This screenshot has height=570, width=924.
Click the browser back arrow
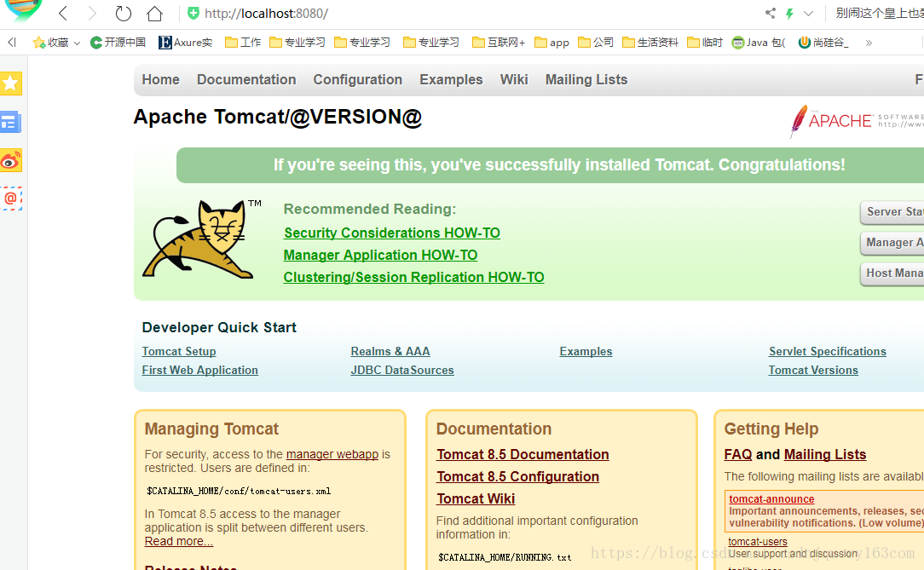tap(63, 13)
